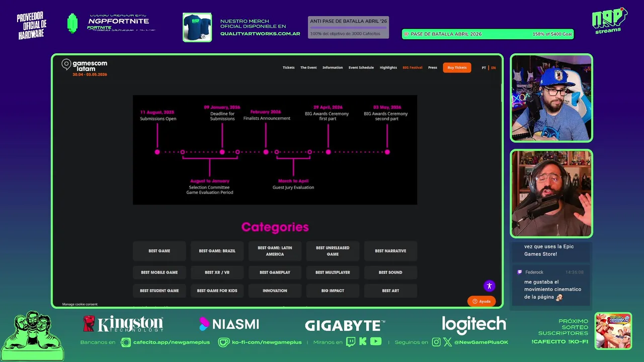Click the Pase de Batalla Abril 2026 progress bar

coord(488,34)
